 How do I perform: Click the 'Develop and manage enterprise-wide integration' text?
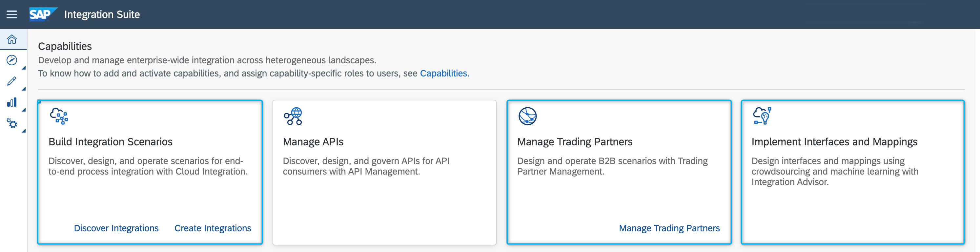click(x=207, y=60)
